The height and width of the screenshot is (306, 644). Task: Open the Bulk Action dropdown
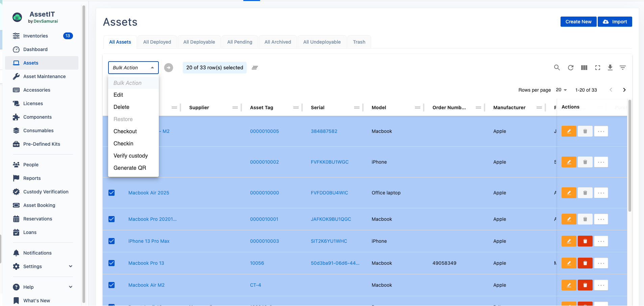click(133, 68)
